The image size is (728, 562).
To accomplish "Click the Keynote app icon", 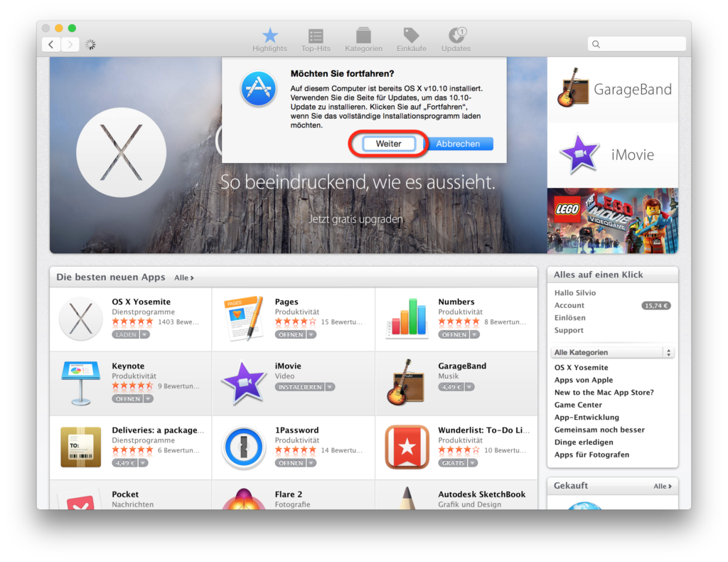I will [81, 383].
